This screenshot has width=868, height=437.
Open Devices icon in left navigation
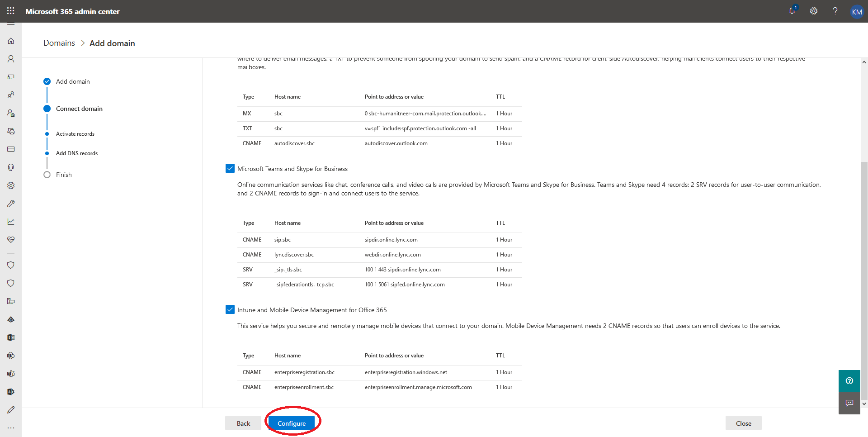pyautogui.click(x=11, y=77)
